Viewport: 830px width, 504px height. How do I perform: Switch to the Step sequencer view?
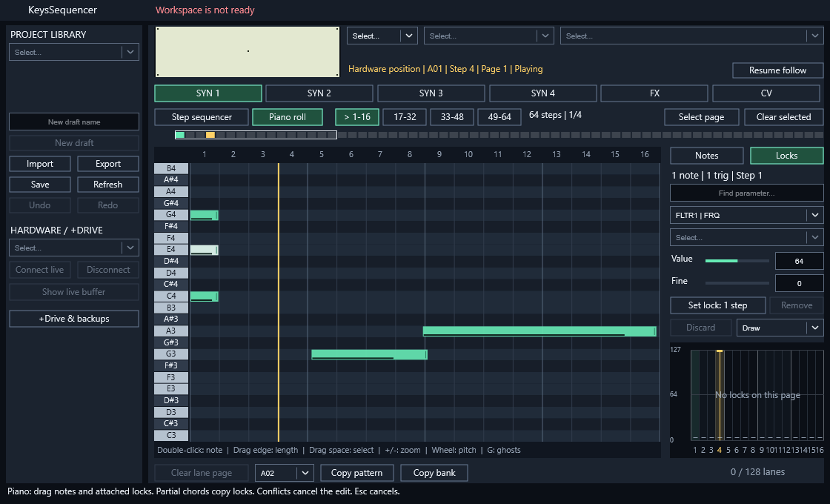tap(202, 117)
